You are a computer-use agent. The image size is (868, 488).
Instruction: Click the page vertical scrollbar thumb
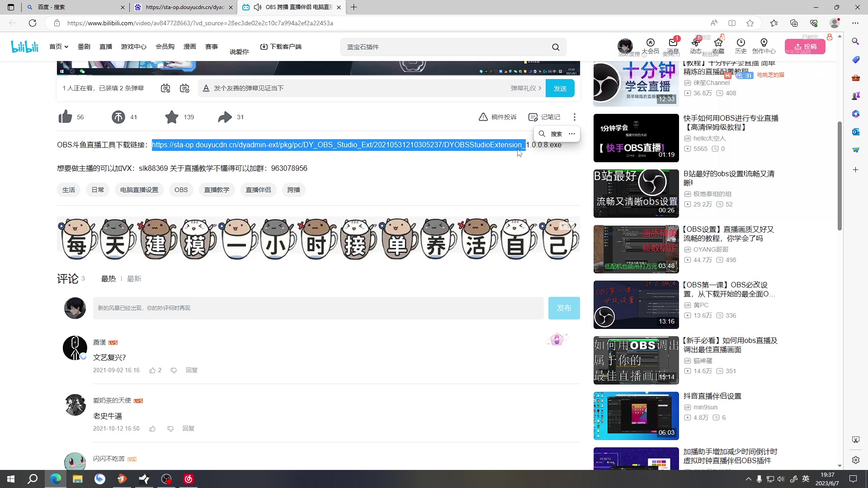pyautogui.click(x=840, y=176)
